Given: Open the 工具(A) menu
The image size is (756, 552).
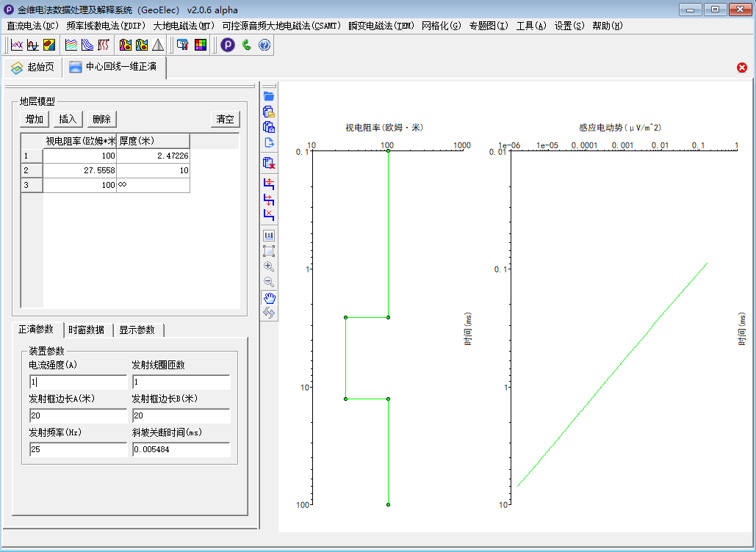Looking at the screenshot, I should pyautogui.click(x=531, y=26).
